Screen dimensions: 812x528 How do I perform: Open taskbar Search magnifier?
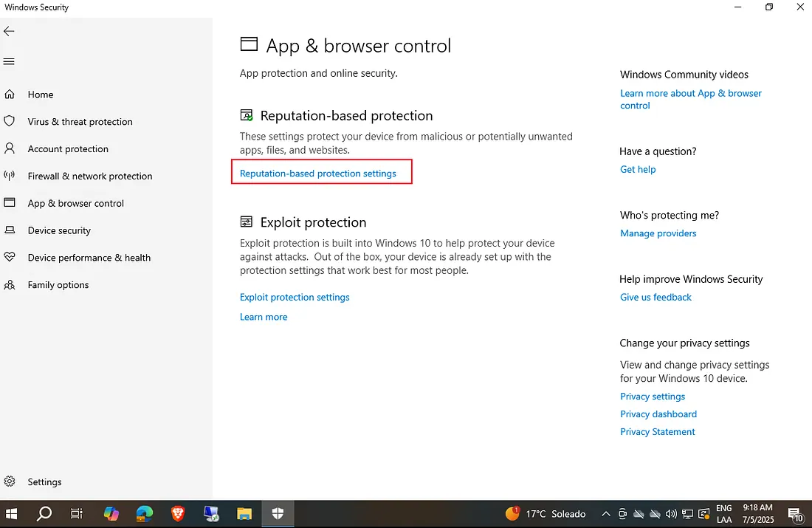point(44,514)
